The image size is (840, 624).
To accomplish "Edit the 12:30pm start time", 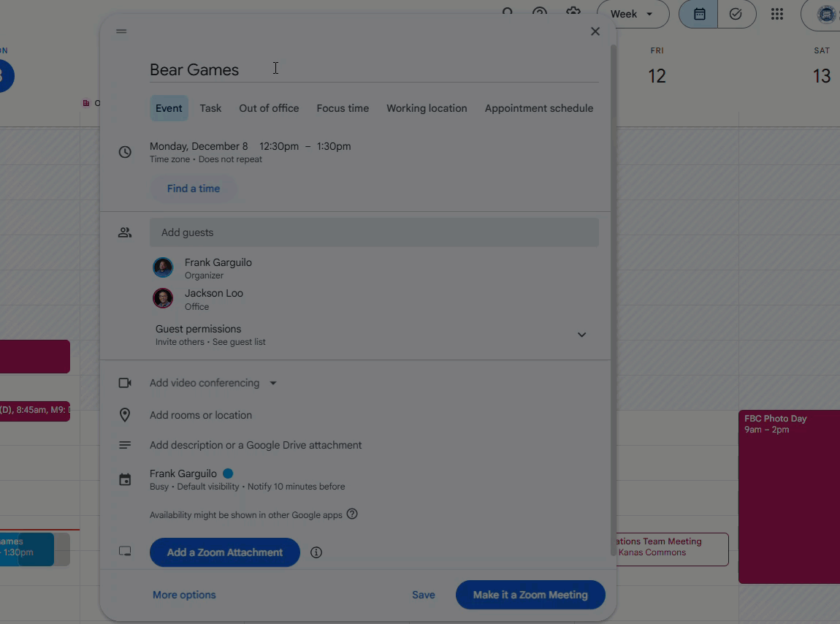I will click(x=279, y=146).
